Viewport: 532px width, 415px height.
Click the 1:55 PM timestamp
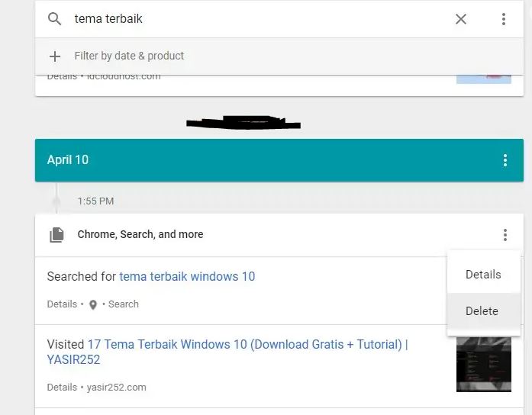(x=95, y=201)
